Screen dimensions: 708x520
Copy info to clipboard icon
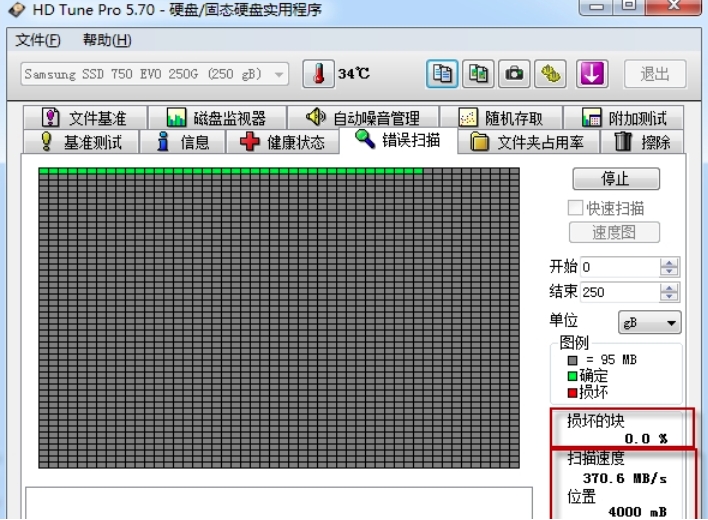point(442,74)
